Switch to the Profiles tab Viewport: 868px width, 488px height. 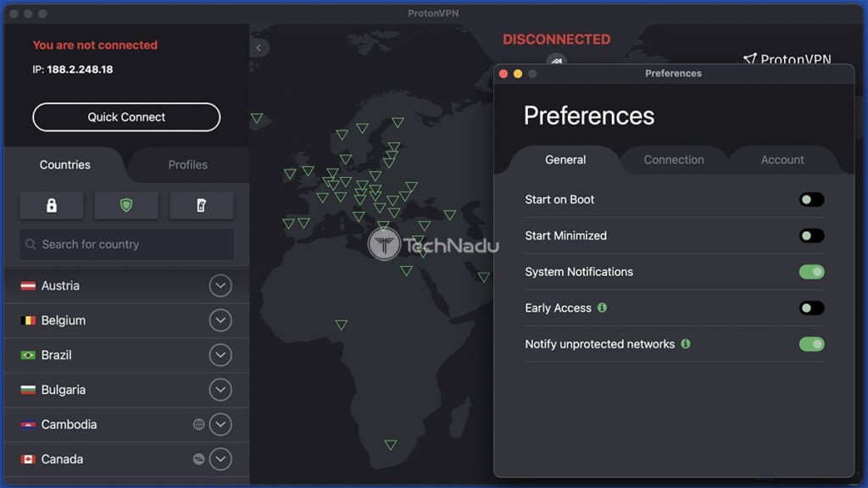point(187,165)
